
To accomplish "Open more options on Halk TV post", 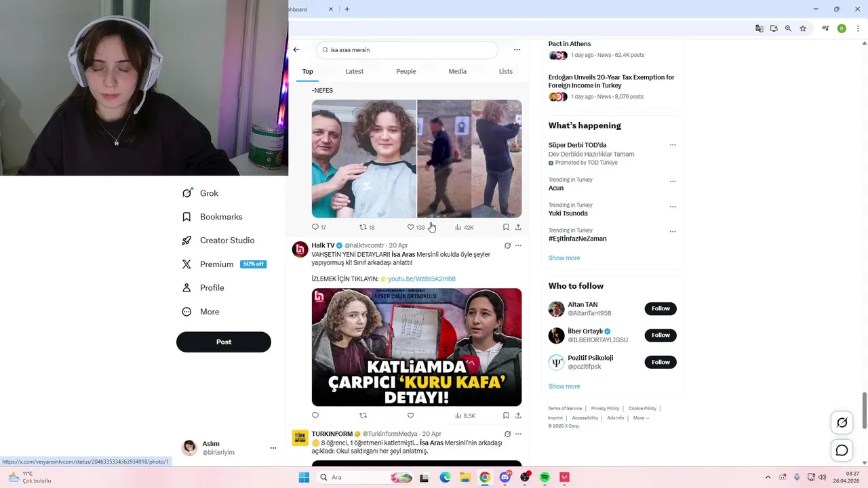I will click(518, 245).
